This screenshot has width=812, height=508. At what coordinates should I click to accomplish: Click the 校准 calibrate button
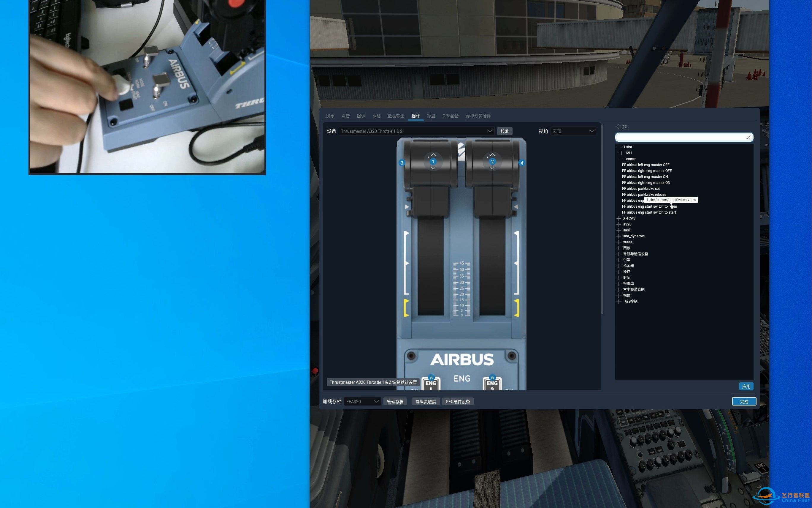505,131
